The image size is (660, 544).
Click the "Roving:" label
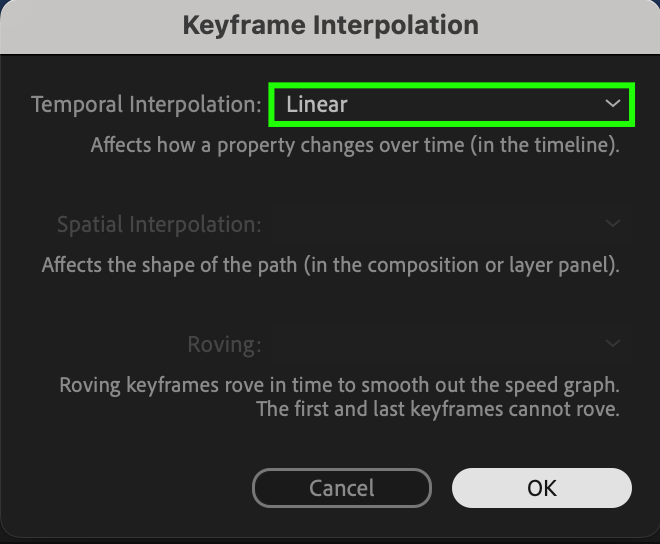coord(224,345)
